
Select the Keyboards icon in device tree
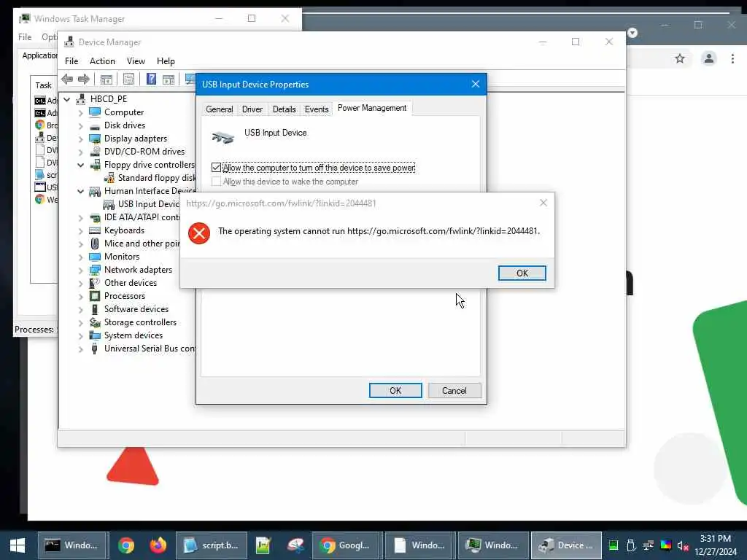coord(95,230)
